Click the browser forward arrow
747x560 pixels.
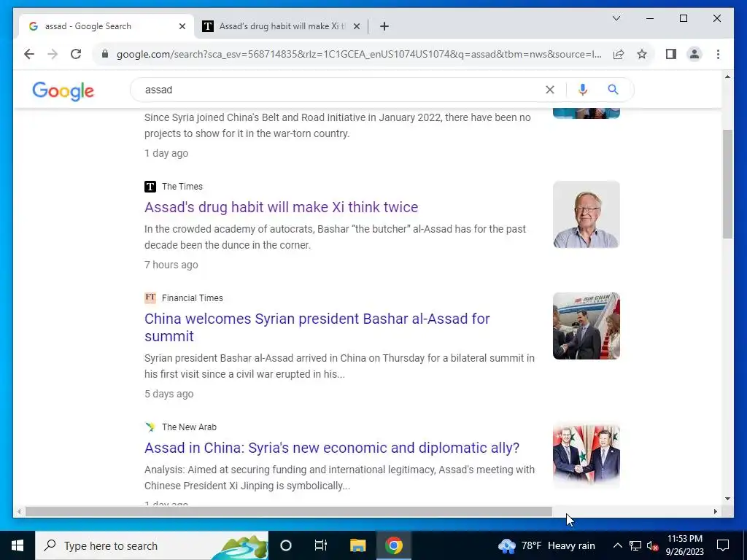(53, 54)
